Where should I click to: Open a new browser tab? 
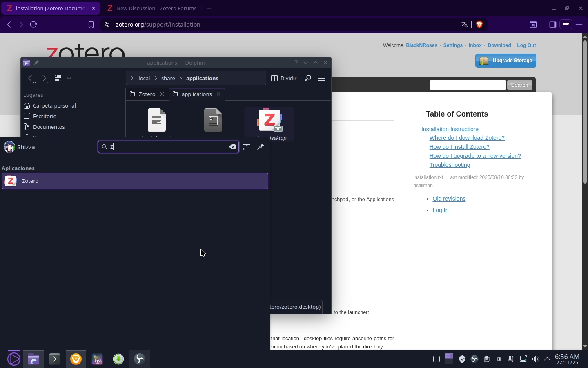[209, 8]
